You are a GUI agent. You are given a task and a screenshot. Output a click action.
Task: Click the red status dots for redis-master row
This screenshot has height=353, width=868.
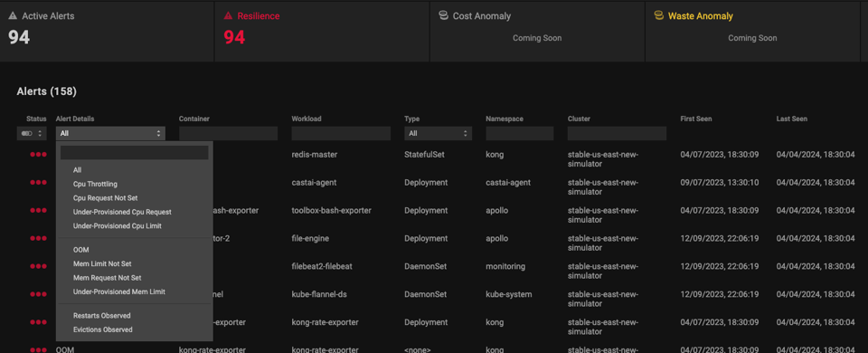pos(38,155)
